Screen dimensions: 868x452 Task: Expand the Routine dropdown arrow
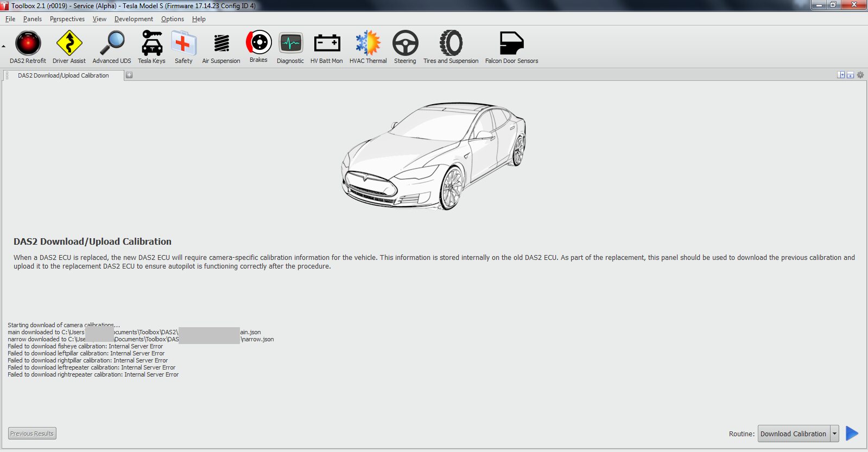tap(834, 434)
